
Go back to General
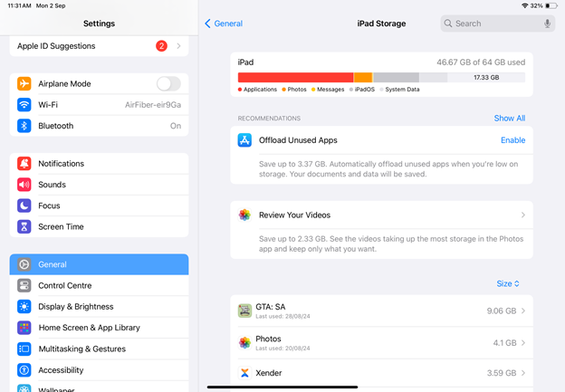click(x=224, y=24)
